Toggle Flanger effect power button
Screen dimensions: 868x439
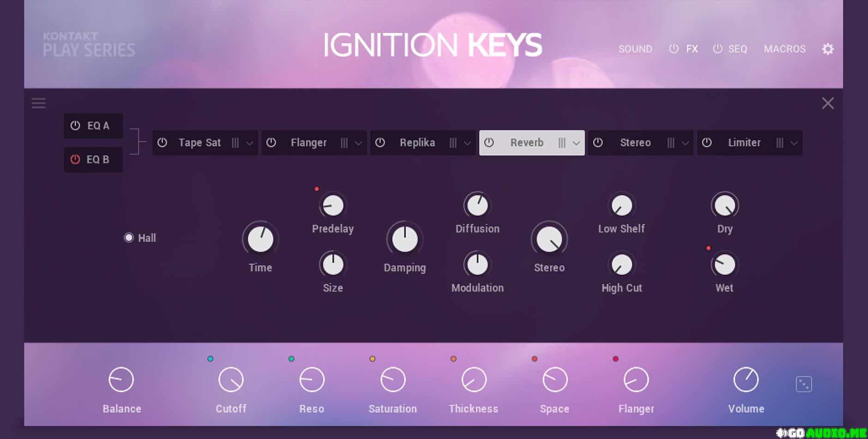coord(271,142)
